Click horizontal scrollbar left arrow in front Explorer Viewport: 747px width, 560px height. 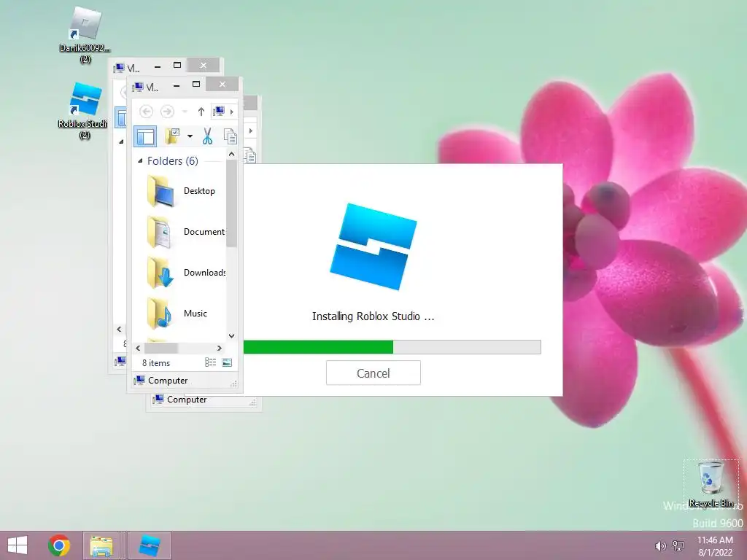[x=138, y=348]
